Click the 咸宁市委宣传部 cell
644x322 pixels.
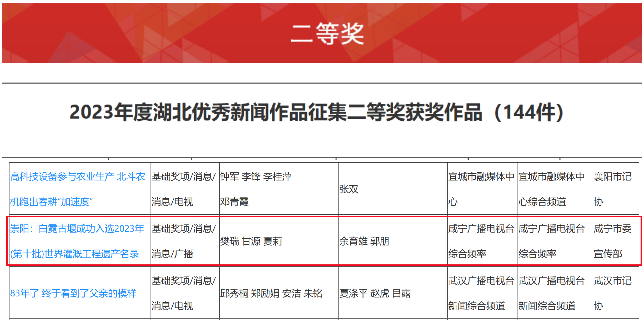[x=613, y=241]
